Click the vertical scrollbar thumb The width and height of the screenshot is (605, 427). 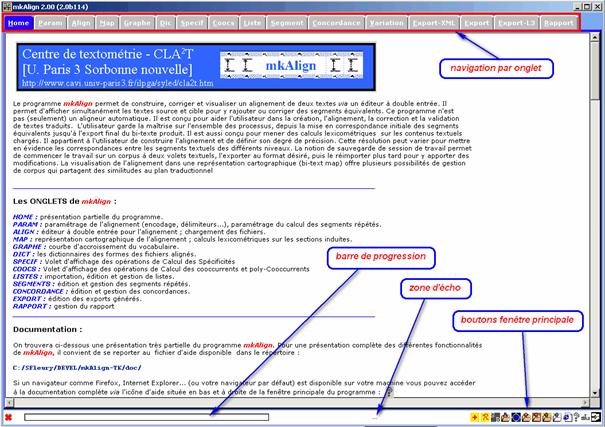pyautogui.click(x=594, y=71)
